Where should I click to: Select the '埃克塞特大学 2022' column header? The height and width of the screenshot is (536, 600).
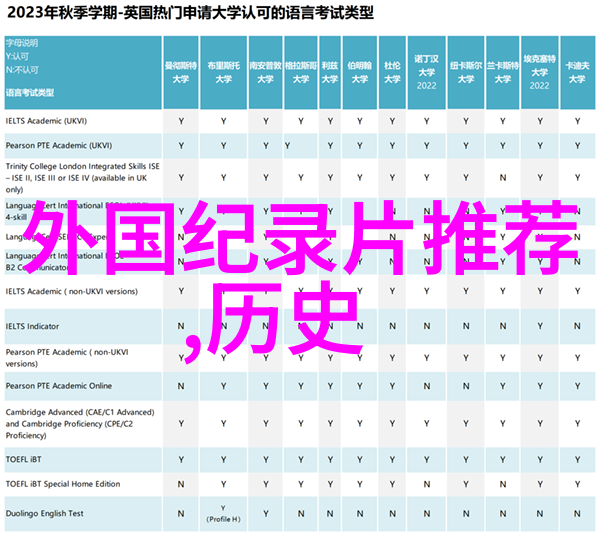pos(540,72)
